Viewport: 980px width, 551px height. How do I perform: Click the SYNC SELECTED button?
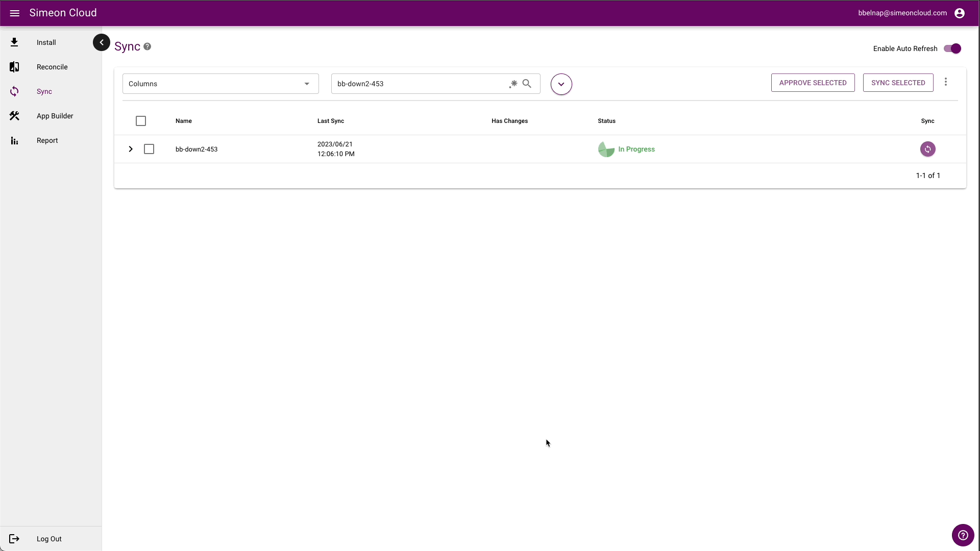click(897, 83)
